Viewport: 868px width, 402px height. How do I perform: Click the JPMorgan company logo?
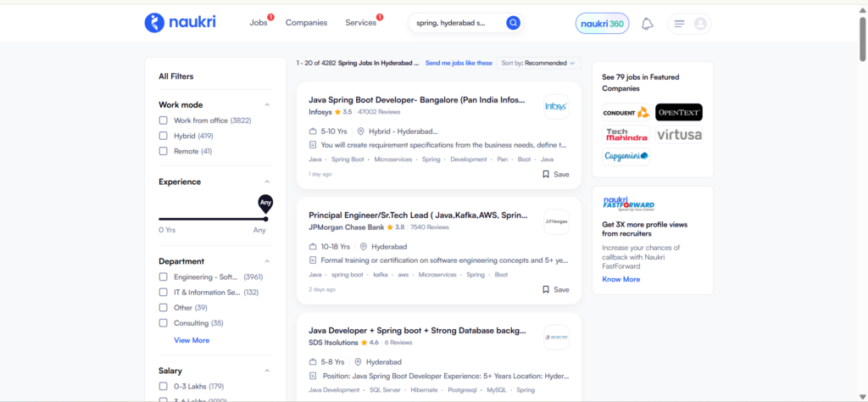coord(556,221)
